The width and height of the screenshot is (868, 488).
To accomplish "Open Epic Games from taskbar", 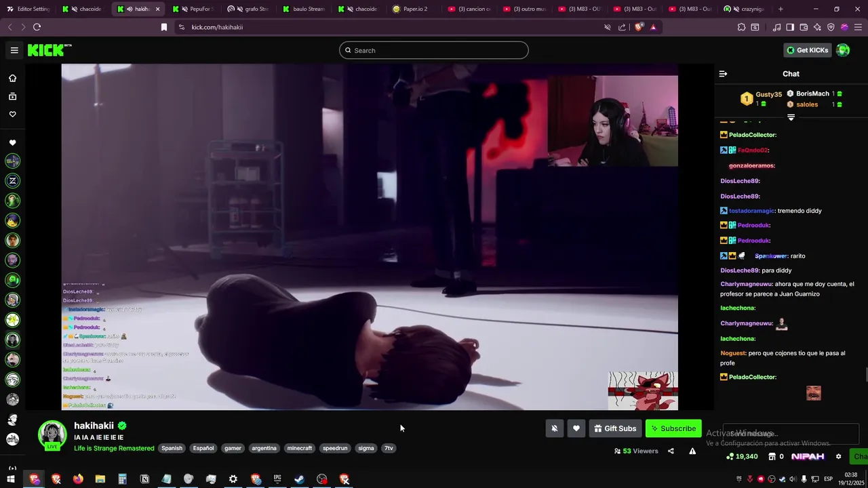I will pyautogui.click(x=277, y=479).
